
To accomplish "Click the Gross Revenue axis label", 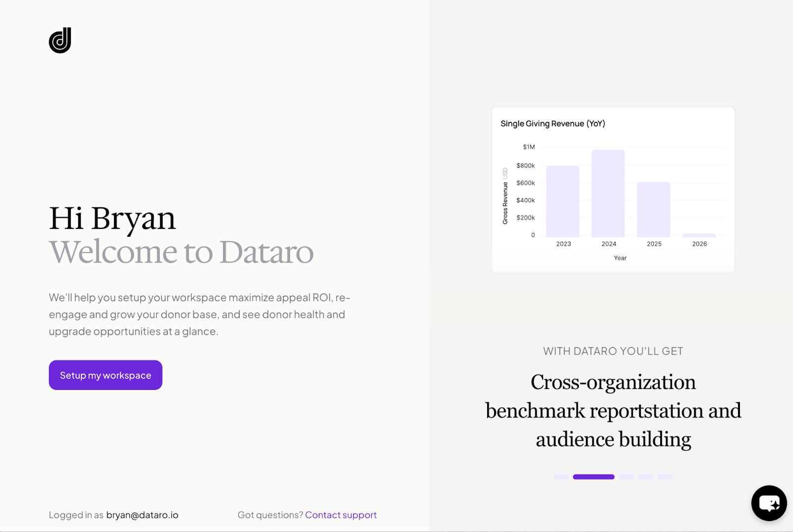I will coord(505,202).
